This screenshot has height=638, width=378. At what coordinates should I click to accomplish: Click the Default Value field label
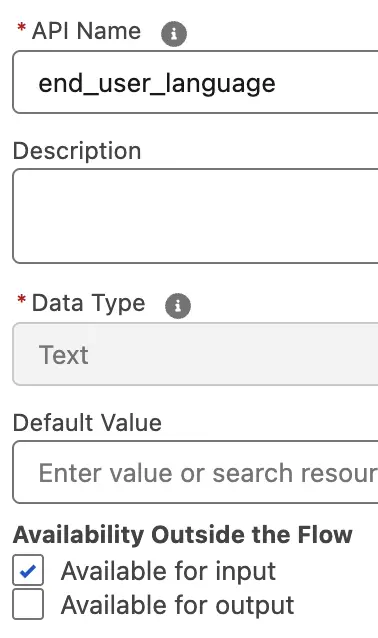(x=87, y=423)
